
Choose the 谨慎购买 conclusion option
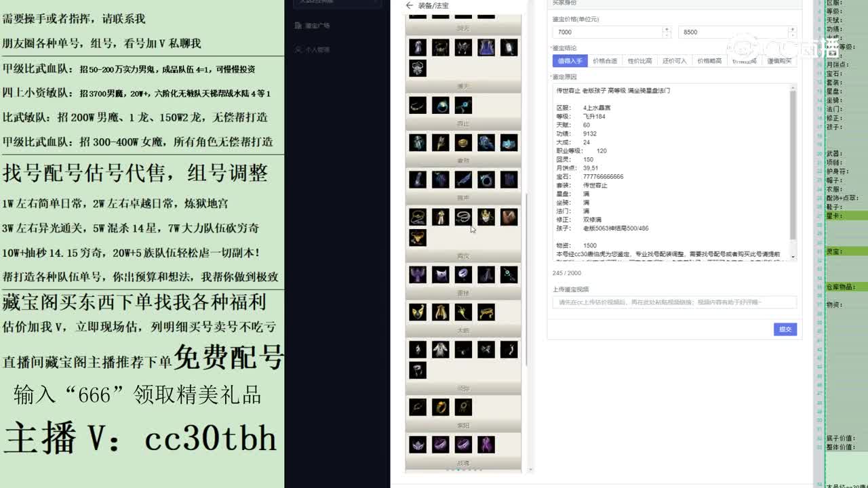(x=779, y=61)
